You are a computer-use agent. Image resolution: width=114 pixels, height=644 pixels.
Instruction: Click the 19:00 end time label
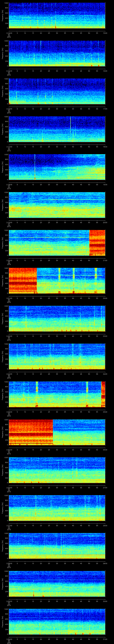[x=105, y=184]
